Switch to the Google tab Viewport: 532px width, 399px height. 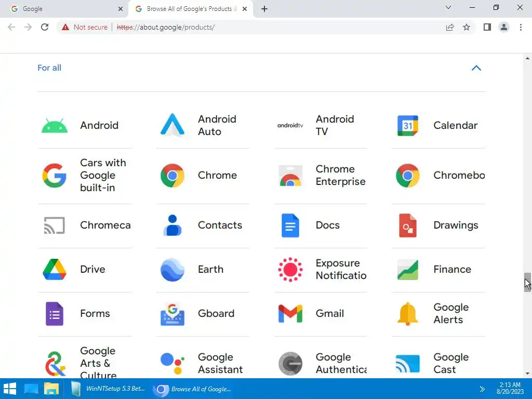click(x=64, y=9)
